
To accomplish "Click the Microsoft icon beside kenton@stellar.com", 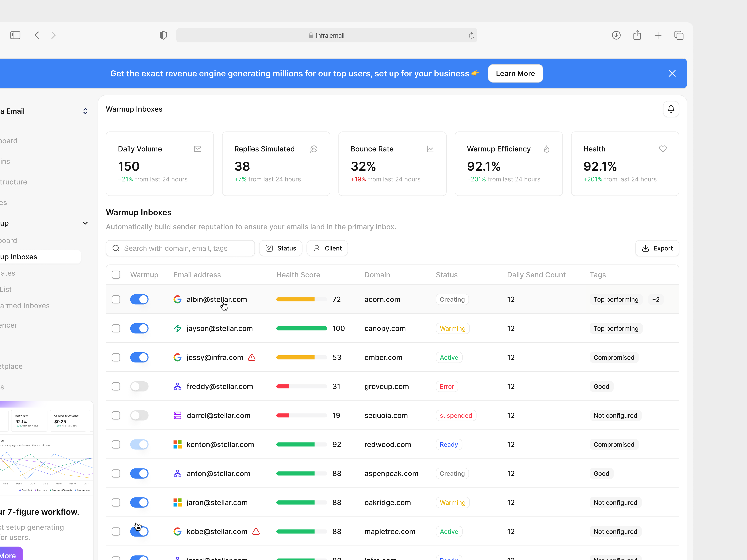I will pyautogui.click(x=177, y=444).
